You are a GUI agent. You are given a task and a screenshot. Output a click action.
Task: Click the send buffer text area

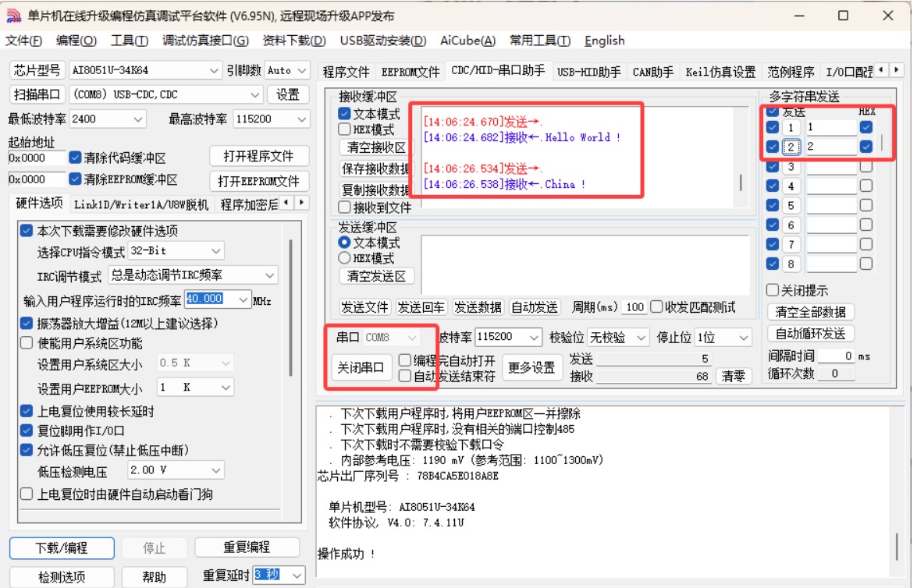point(585,265)
